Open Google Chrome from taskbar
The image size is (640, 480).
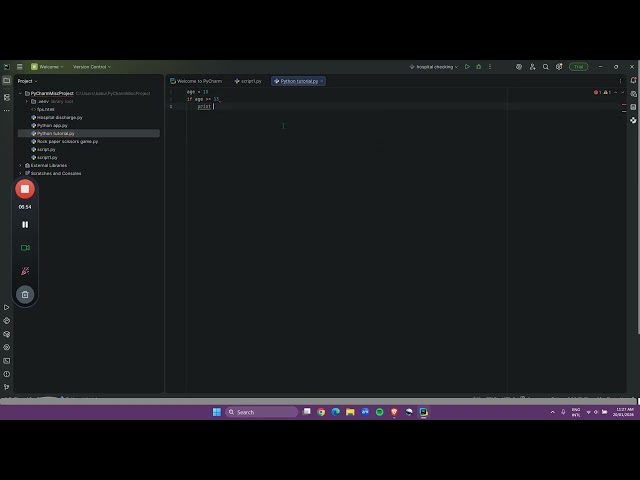[321, 412]
